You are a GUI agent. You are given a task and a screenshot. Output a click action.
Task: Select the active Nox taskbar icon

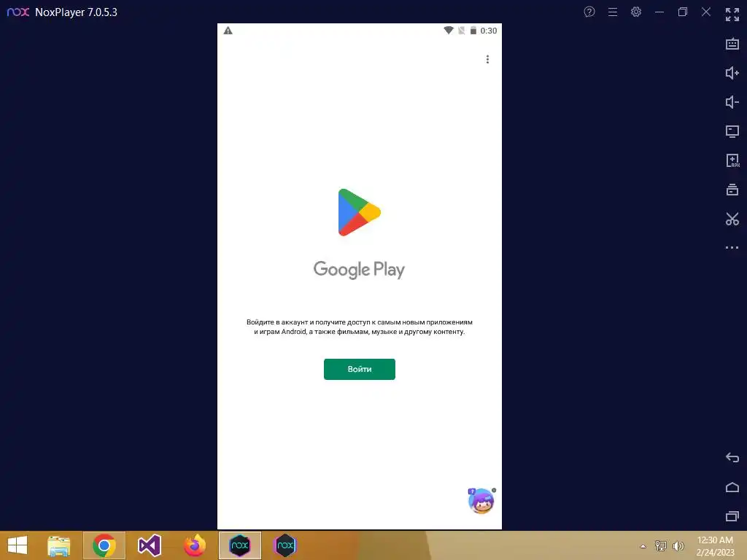pos(240,545)
